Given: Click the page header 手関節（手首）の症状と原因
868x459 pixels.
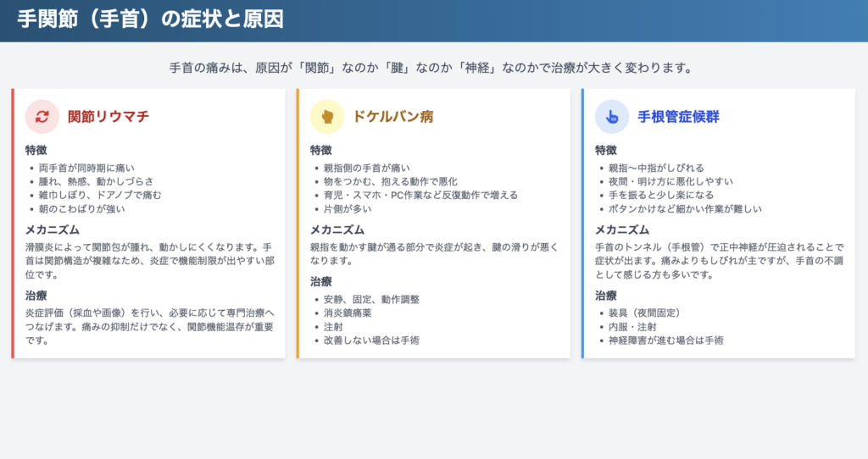Looking at the screenshot, I should (151, 19).
